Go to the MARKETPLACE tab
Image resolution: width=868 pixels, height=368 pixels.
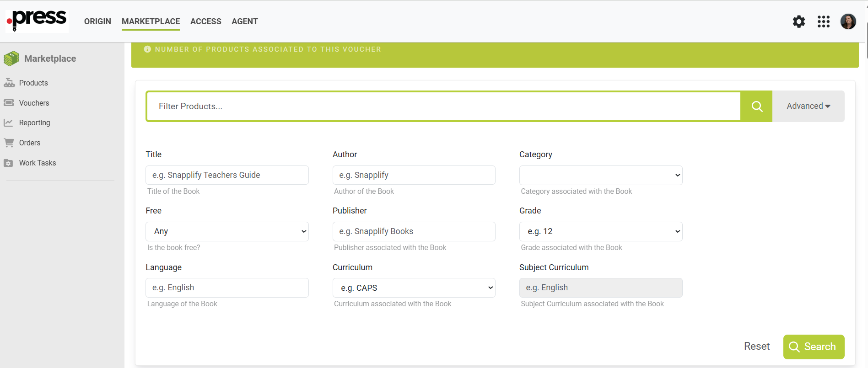pyautogui.click(x=151, y=21)
